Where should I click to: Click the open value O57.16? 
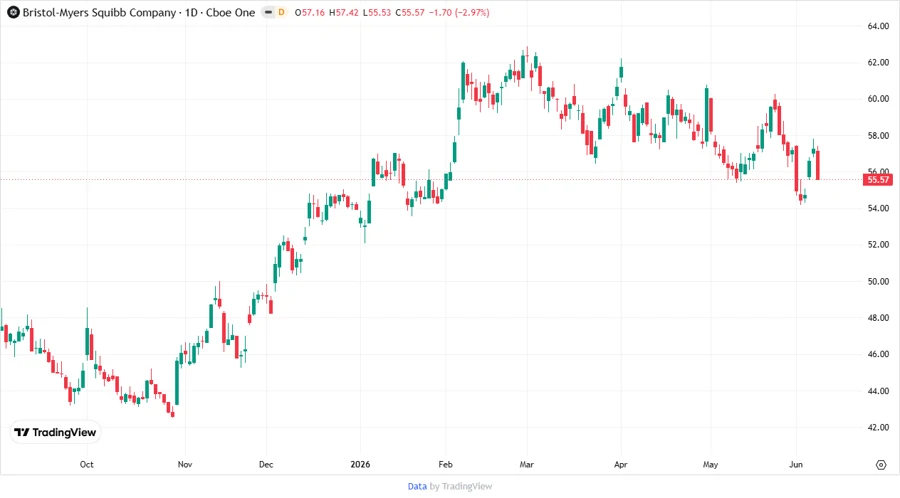tap(310, 12)
